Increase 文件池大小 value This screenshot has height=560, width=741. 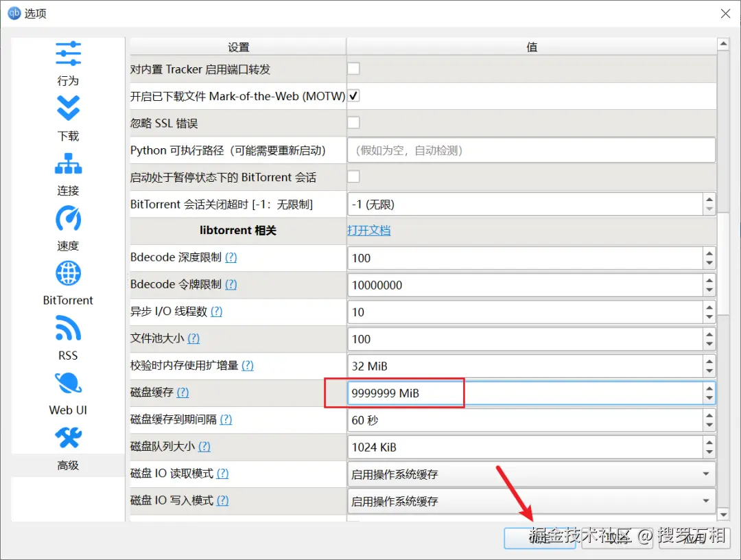[x=709, y=334]
